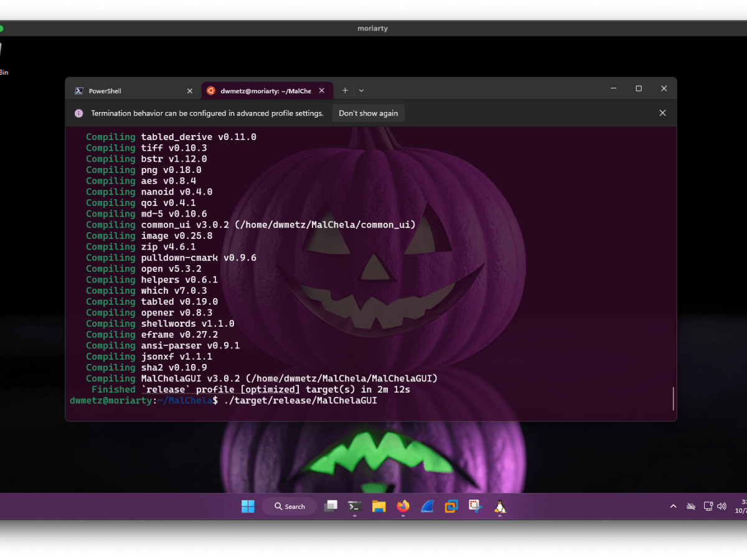Screen dimensions: 747x560
Task: Click the taskbar Search box
Action: coord(289,506)
